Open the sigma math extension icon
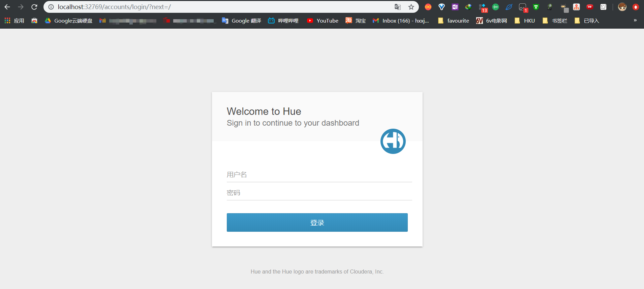The image size is (644, 289). pos(603,7)
